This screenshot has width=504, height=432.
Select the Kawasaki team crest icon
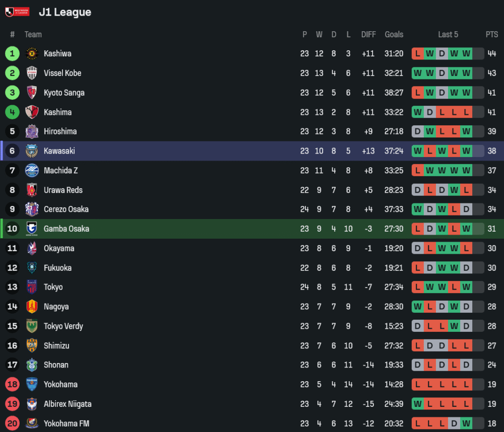[32, 151]
